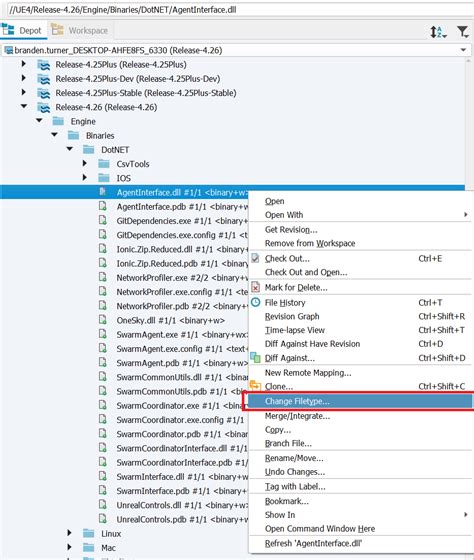
Task: Choose Diff Against Have Revision
Action: (x=360, y=344)
